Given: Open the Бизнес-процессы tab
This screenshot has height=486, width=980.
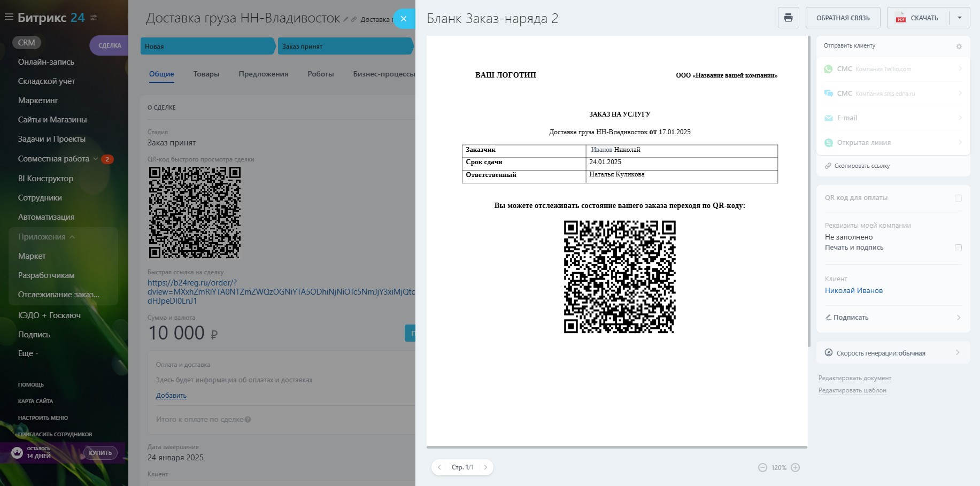Looking at the screenshot, I should pyautogui.click(x=384, y=74).
